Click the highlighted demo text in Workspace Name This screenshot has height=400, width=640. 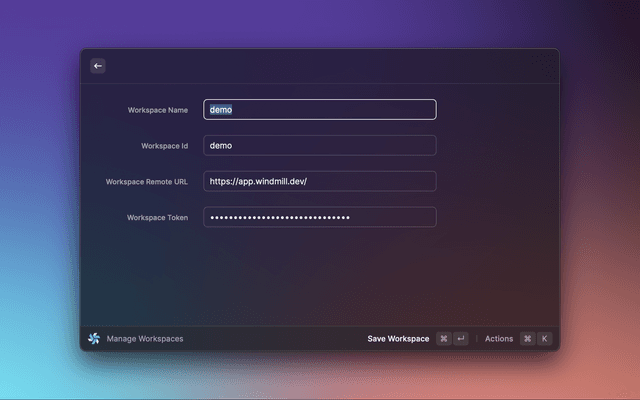(x=221, y=110)
